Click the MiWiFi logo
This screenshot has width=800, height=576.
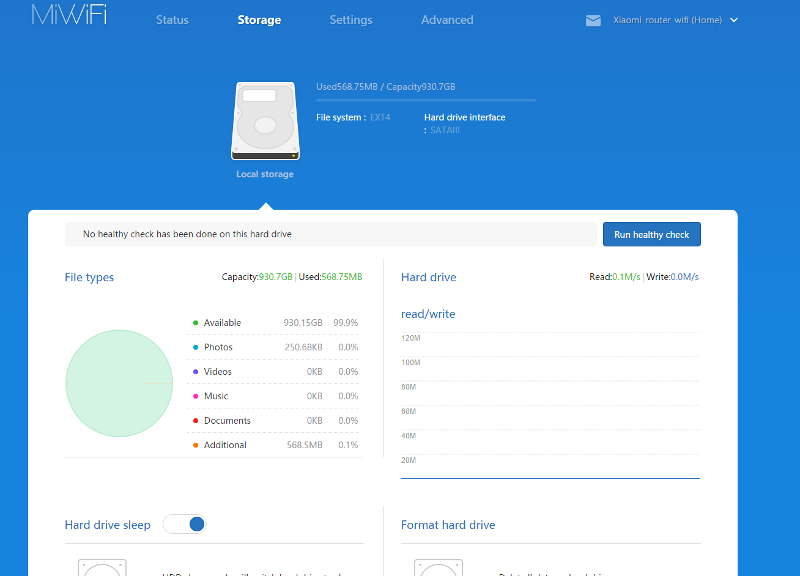tap(68, 17)
